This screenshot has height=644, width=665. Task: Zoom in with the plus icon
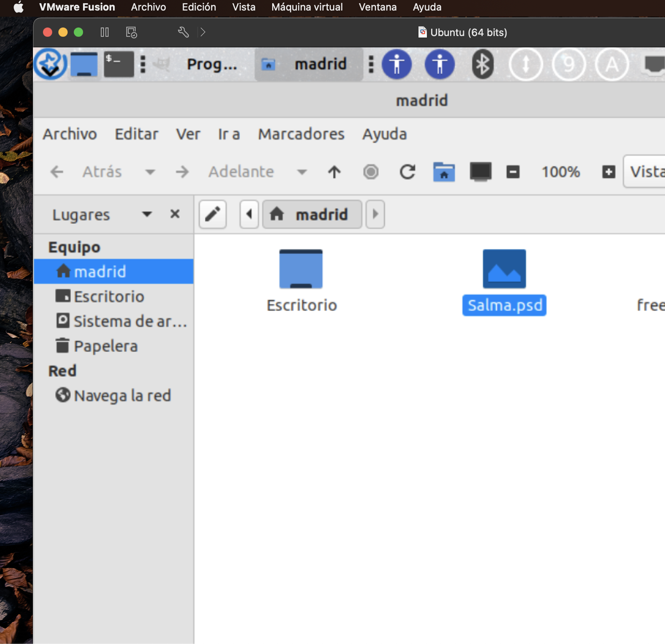coord(609,172)
